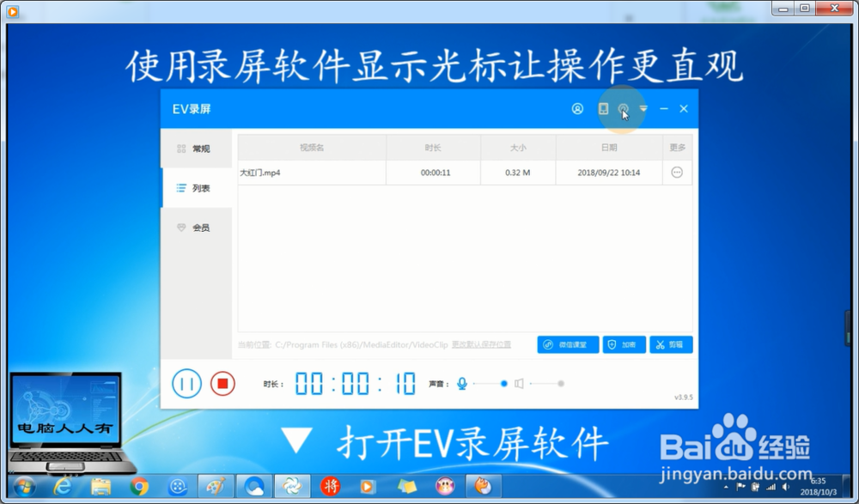
Task: Open more options for 大红门.mp4
Action: tap(677, 173)
